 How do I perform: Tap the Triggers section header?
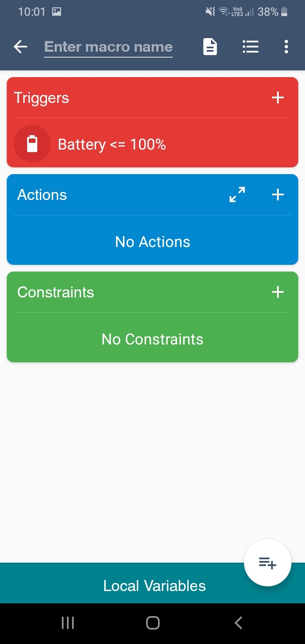42,98
